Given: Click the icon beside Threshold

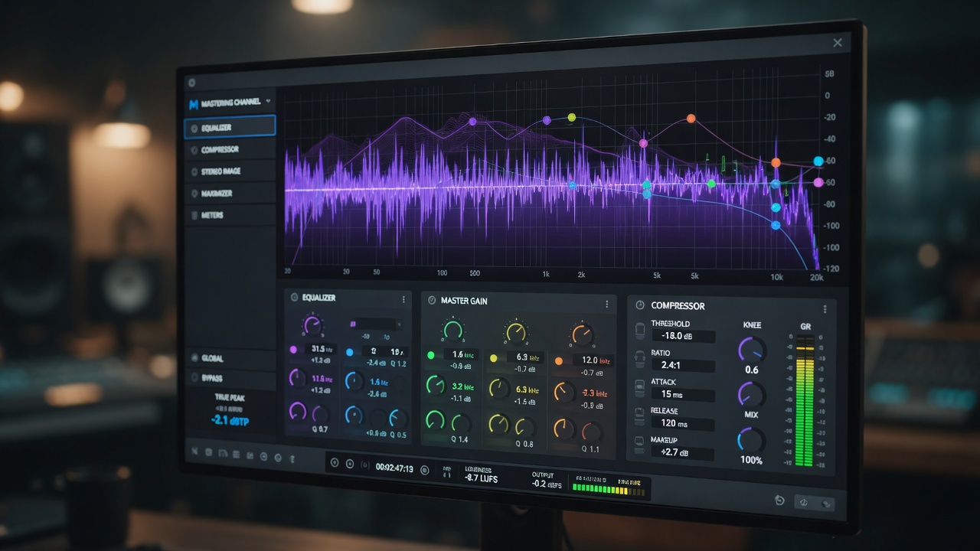Looking at the screenshot, I should [x=641, y=330].
